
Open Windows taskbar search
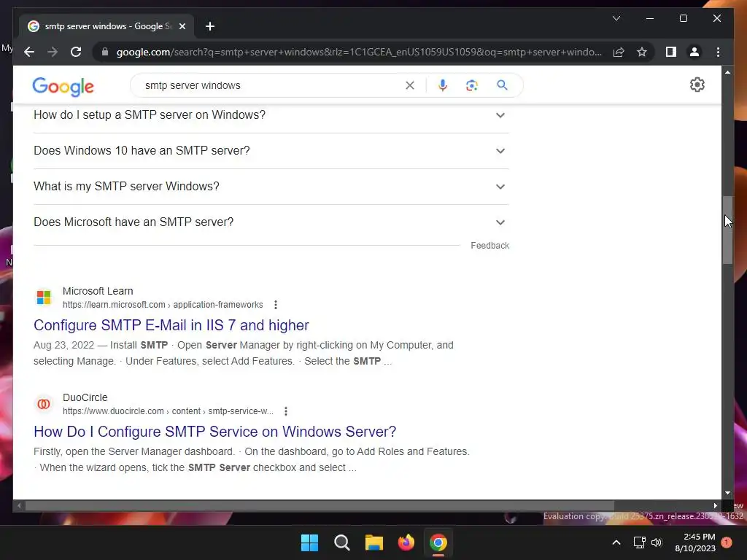341,542
